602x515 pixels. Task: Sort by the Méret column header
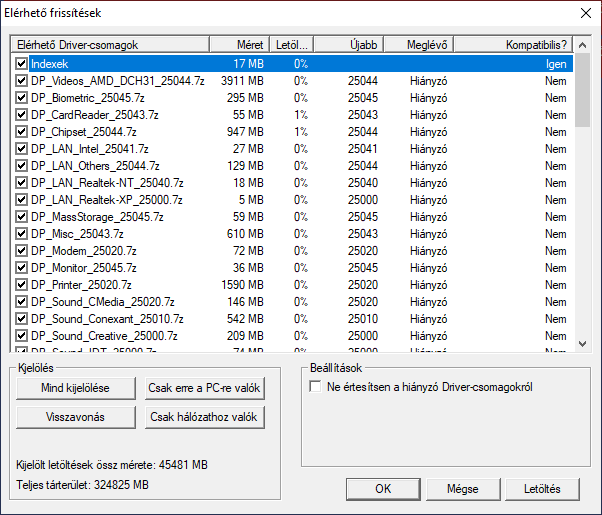[239, 45]
